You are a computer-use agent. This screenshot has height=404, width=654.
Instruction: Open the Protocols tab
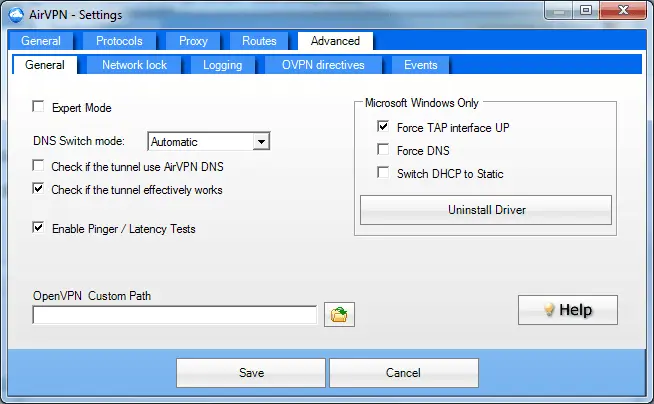pyautogui.click(x=119, y=41)
